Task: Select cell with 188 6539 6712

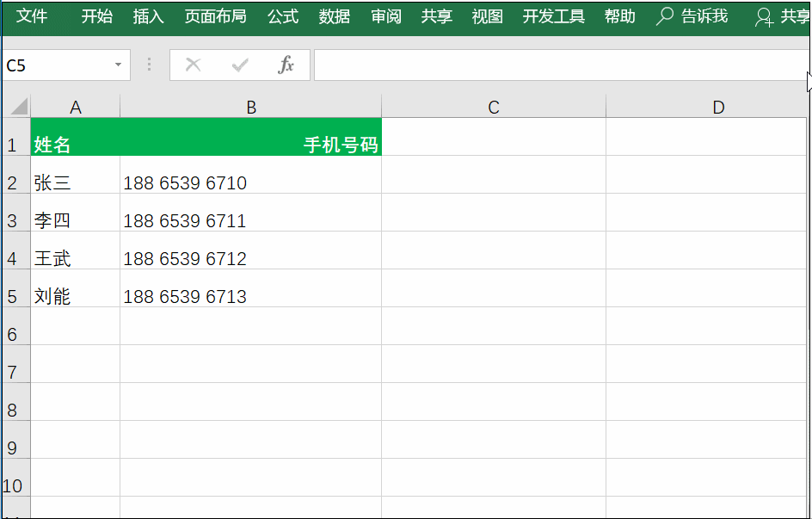Action: 251,250
